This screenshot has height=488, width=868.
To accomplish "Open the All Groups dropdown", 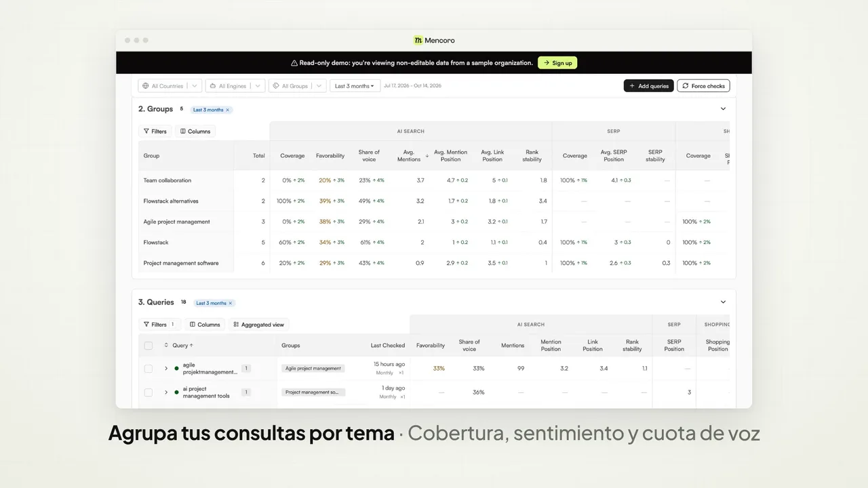I will [x=297, y=86].
